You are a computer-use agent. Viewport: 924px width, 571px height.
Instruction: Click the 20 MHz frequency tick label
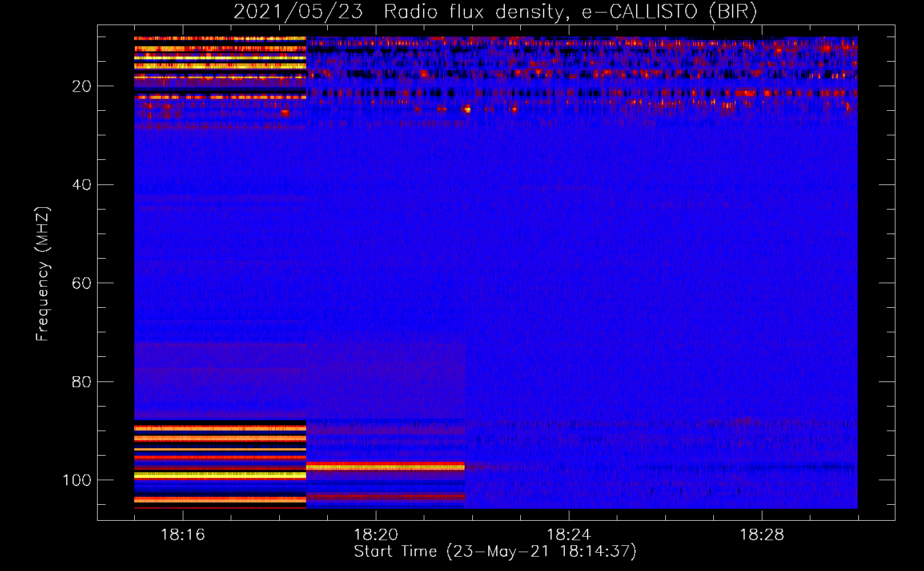82,86
